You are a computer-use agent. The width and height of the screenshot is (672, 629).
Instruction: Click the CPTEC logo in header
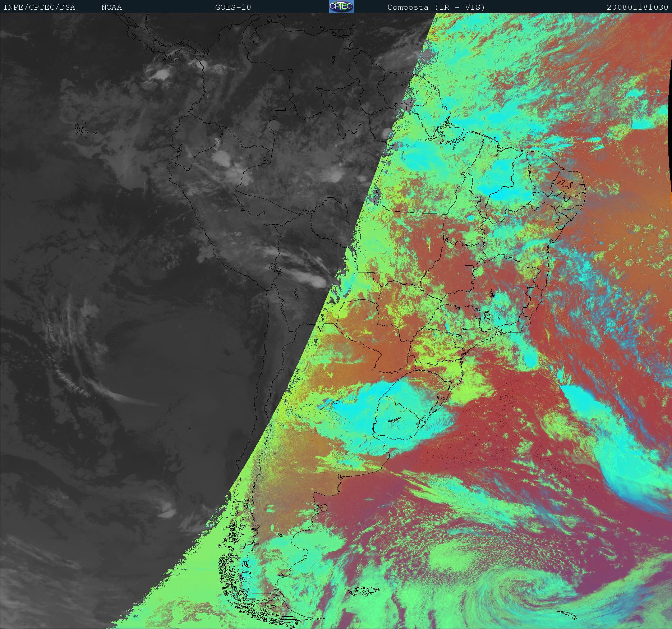[341, 7]
